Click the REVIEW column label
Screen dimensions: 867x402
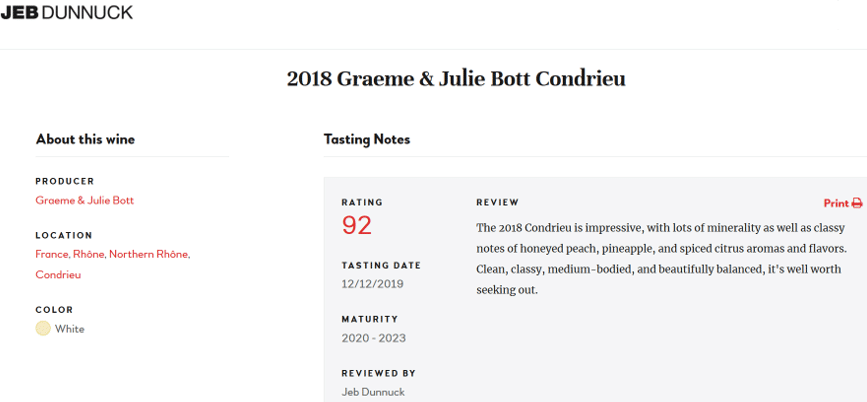[x=497, y=202]
